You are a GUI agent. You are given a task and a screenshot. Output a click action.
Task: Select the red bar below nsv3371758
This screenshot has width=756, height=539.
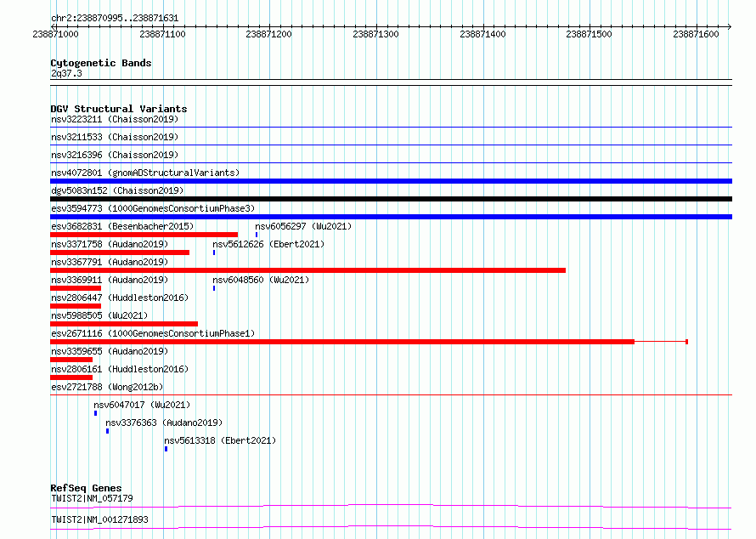(x=120, y=252)
